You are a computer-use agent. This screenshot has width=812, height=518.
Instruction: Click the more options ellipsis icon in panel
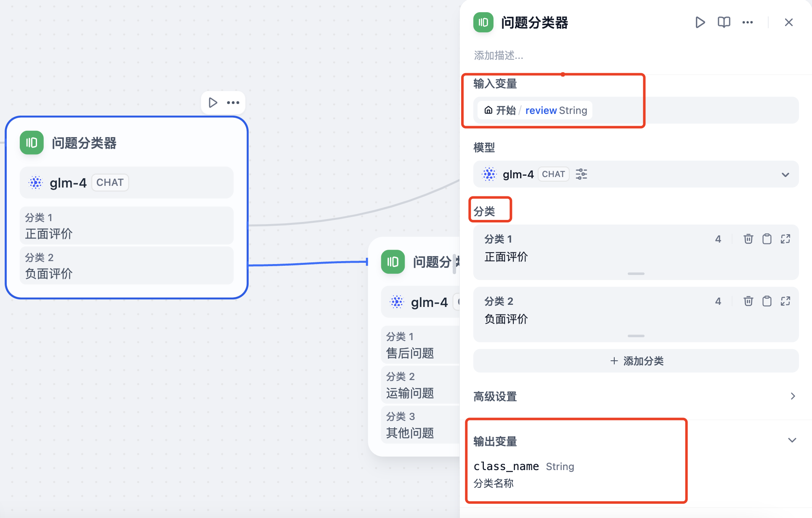[x=748, y=23]
